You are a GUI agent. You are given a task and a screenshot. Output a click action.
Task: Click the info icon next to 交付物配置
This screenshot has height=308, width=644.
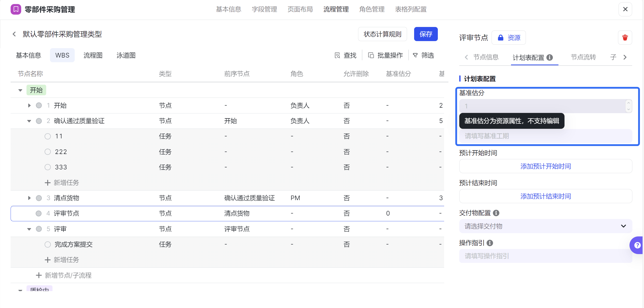(496, 213)
